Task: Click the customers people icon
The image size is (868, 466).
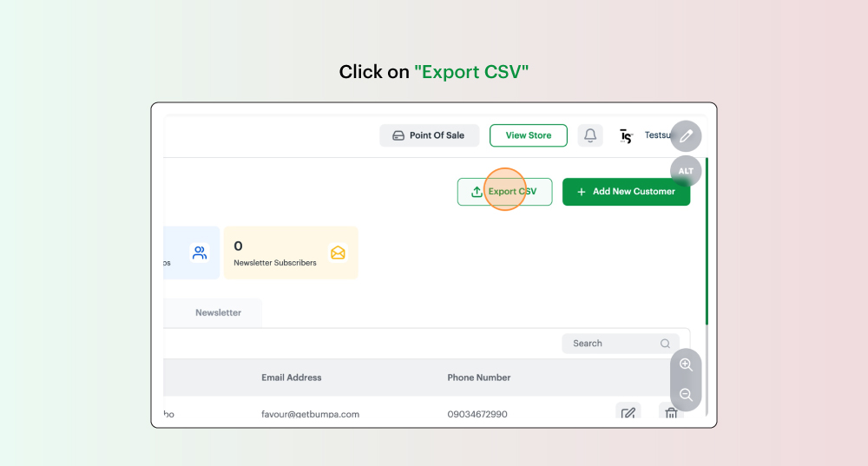Action: [x=200, y=253]
